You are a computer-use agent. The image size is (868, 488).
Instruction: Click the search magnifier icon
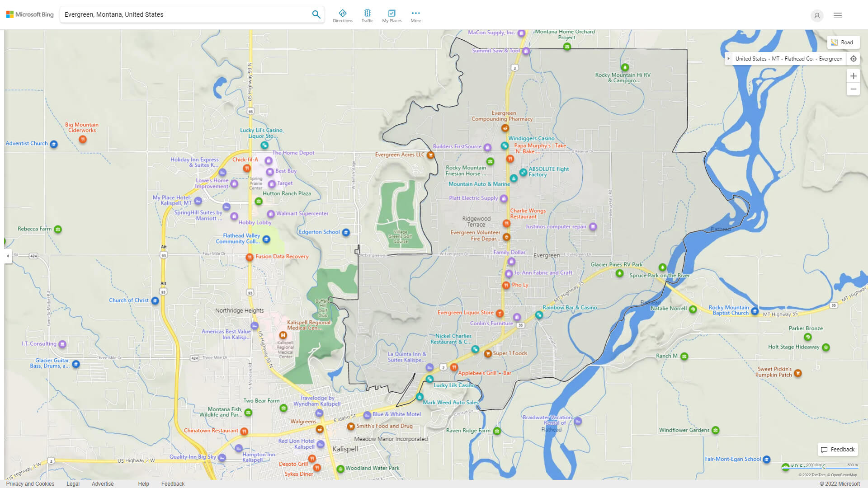316,14
